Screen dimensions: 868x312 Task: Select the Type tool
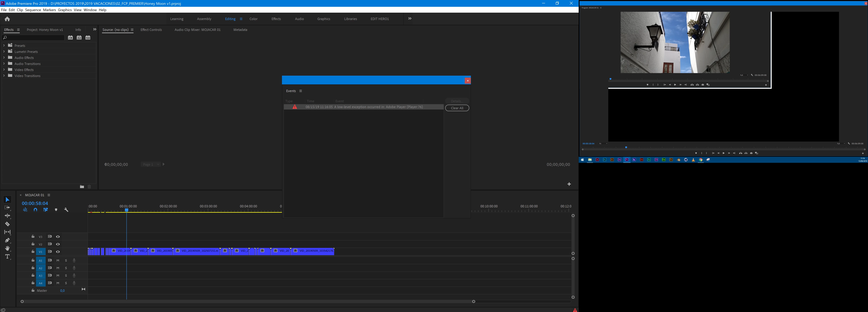click(7, 257)
